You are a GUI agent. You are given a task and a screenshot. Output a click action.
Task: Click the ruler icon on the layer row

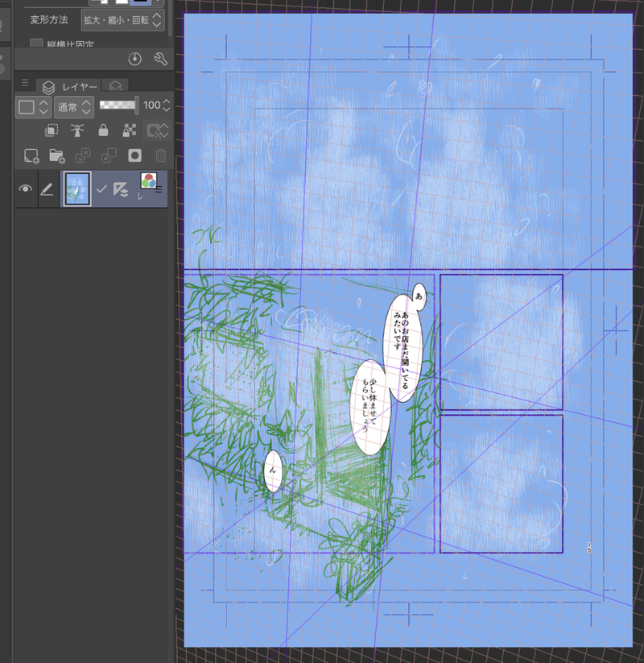(121, 189)
